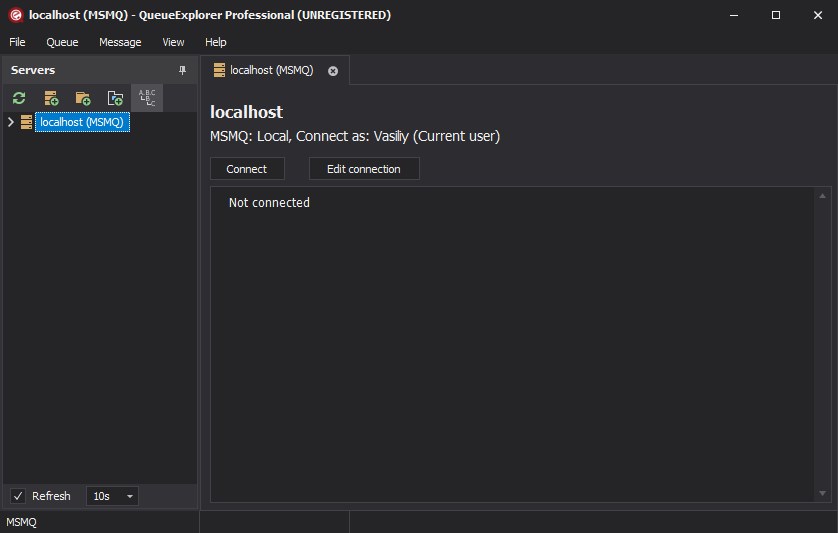
Task: Click the add folder icon
Action: (x=83, y=98)
